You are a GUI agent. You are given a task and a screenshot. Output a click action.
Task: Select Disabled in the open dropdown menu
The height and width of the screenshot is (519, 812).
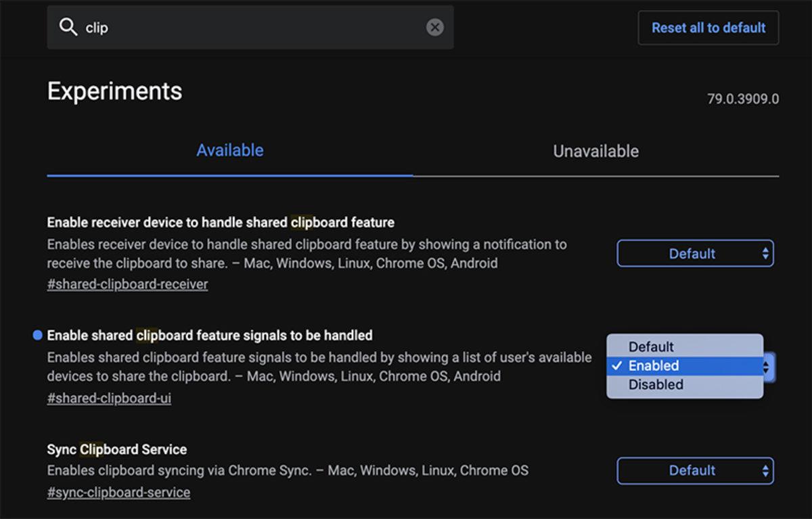click(655, 384)
